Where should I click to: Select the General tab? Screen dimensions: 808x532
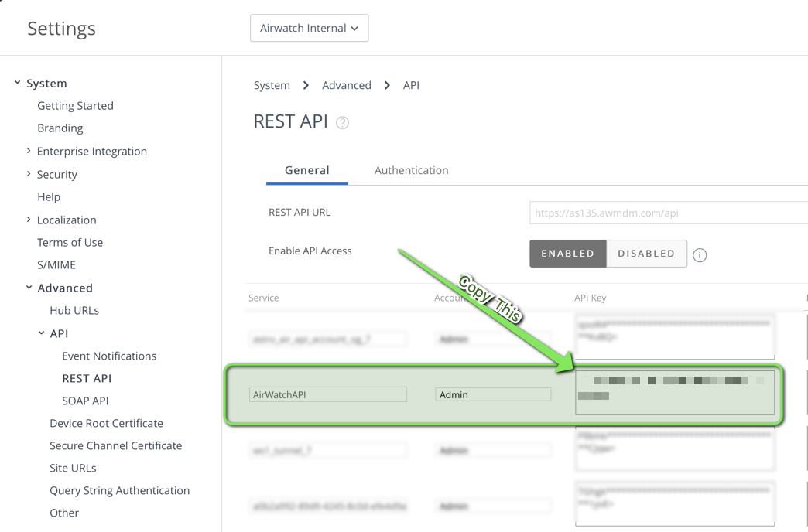coord(306,170)
